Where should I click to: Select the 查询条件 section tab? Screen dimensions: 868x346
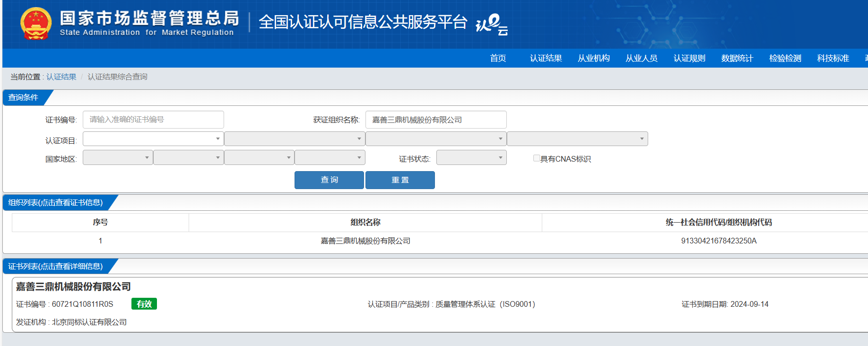pyautogui.click(x=24, y=97)
